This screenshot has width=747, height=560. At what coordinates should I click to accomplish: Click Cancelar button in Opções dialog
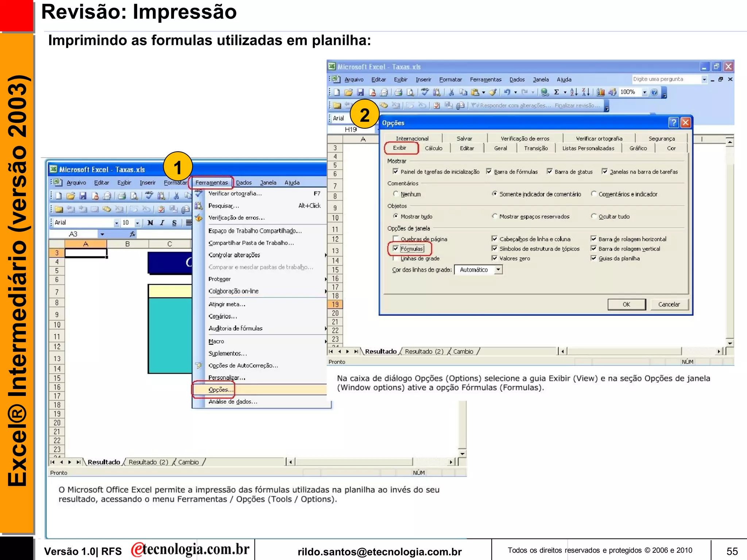click(669, 304)
